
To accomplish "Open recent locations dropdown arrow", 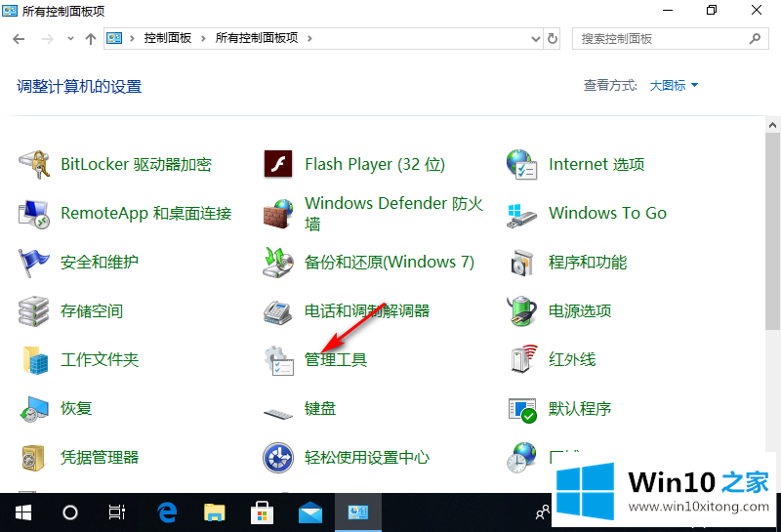I will [70, 38].
